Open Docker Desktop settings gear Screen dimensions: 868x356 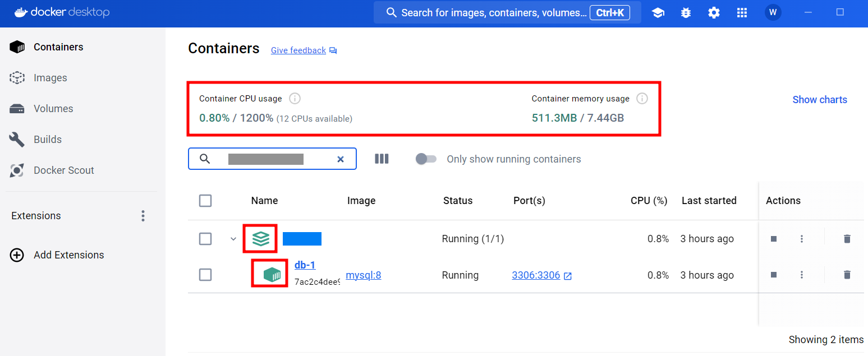point(714,12)
